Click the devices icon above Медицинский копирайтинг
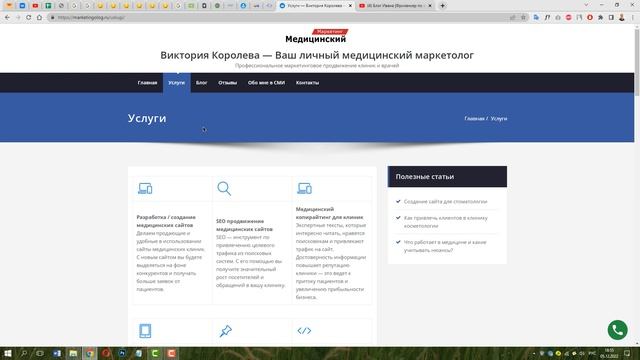The height and width of the screenshot is (360, 640). 304,189
